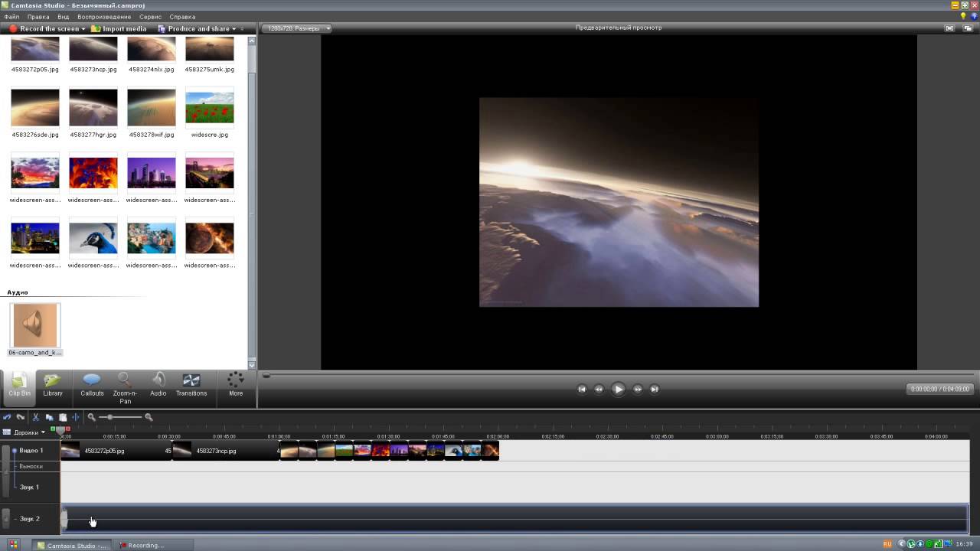Jump to next clip in preview

point(655,389)
